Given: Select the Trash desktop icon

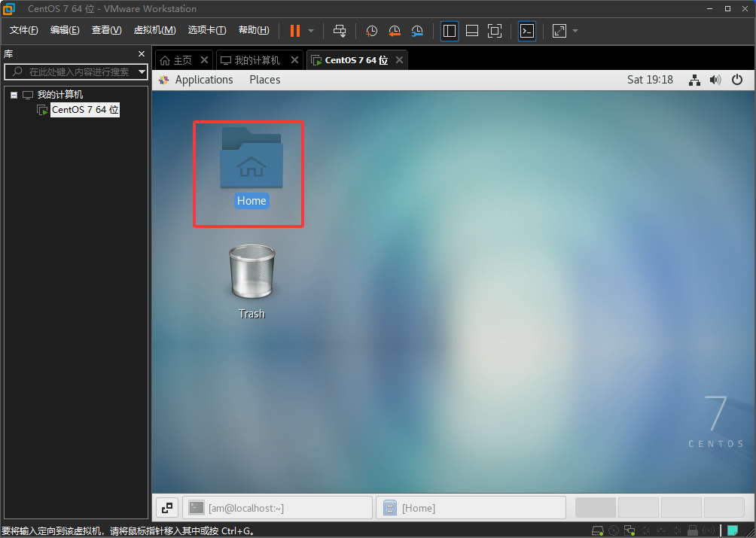Looking at the screenshot, I should click(x=251, y=281).
